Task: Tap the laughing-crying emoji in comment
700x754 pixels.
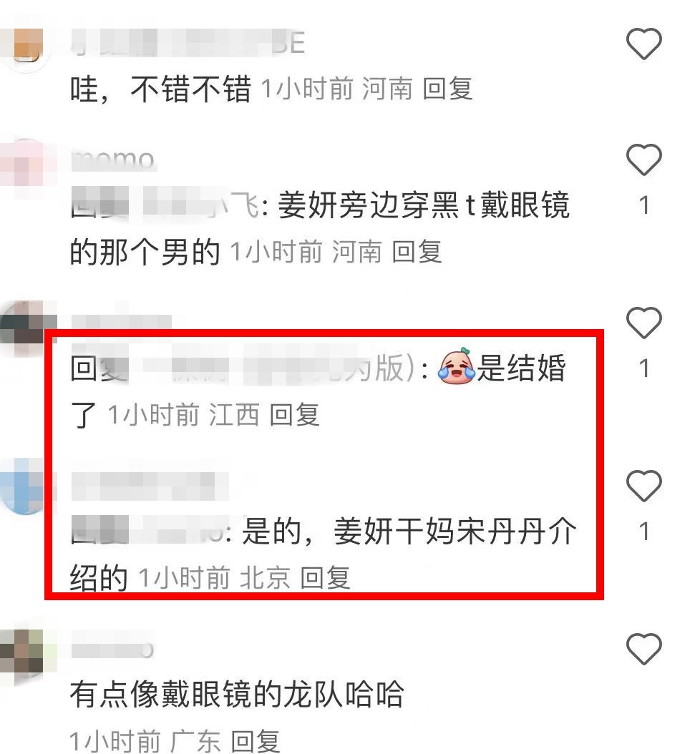Action: 456,366
